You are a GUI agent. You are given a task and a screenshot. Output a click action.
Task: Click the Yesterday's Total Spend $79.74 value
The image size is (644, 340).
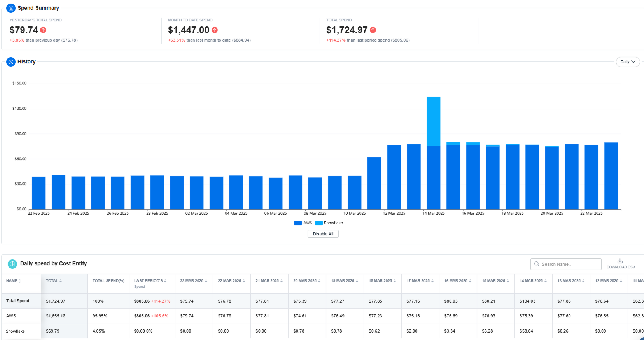(x=24, y=30)
